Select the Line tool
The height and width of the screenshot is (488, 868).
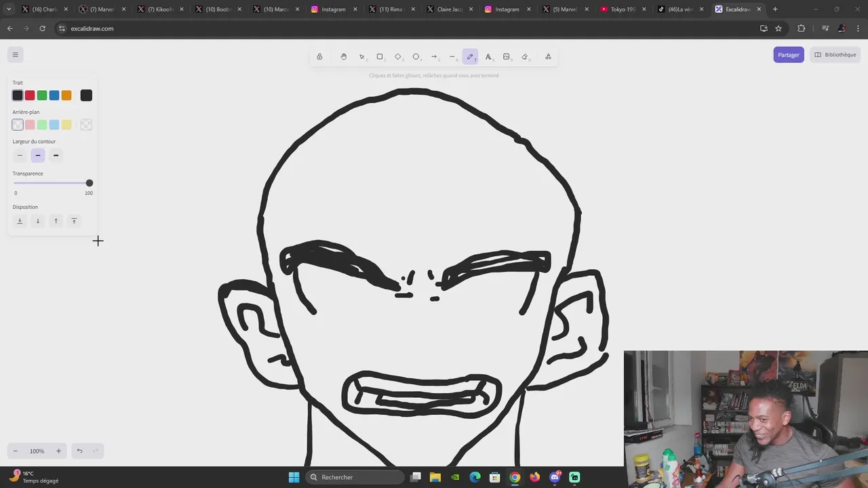(452, 57)
